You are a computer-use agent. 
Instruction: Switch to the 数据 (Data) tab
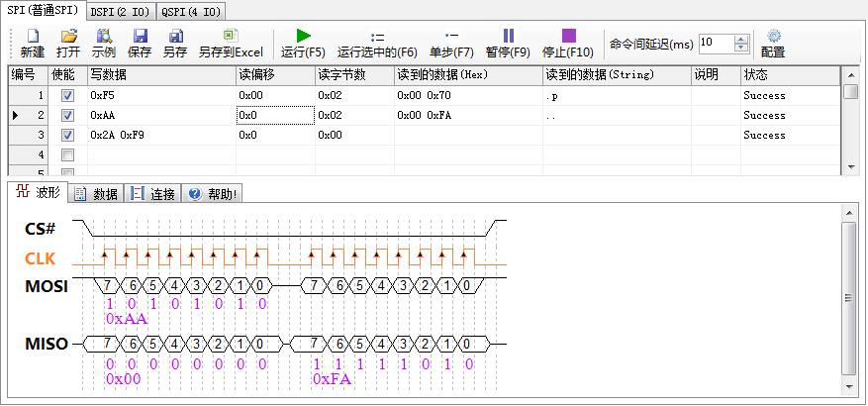click(x=97, y=194)
